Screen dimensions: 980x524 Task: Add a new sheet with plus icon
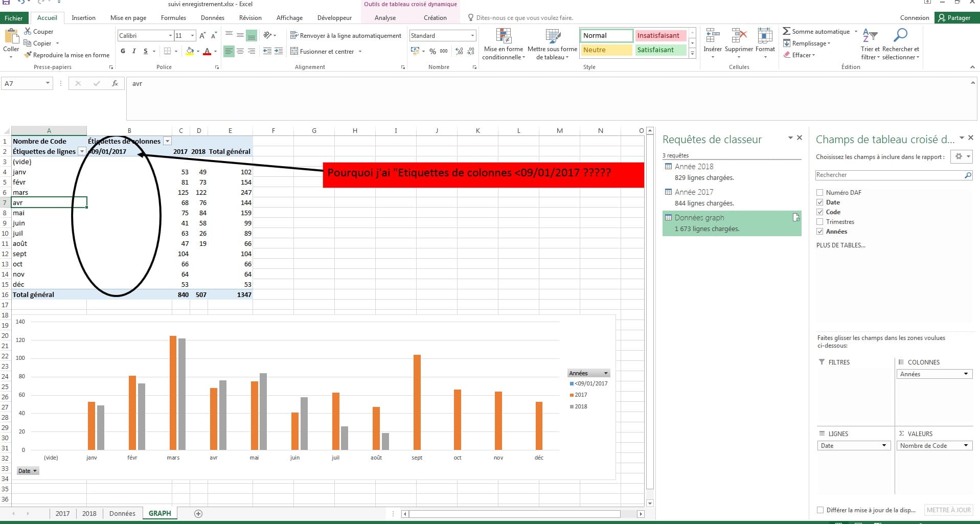coord(198,513)
